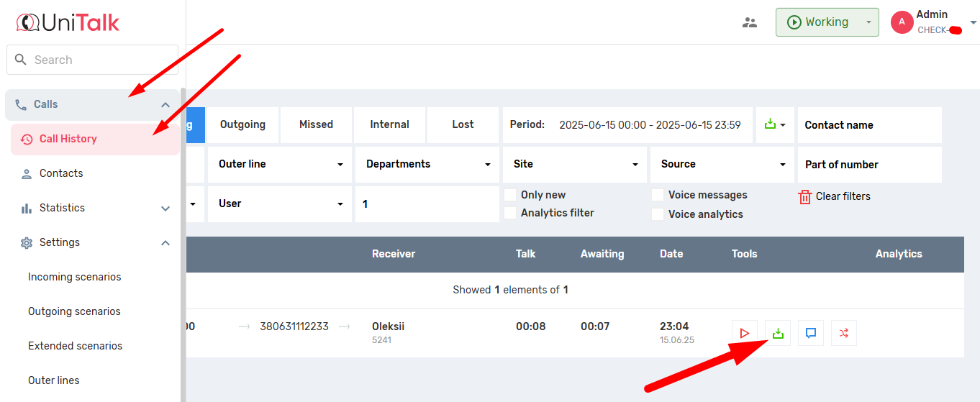Viewport: 980px width, 402px height.
Task: Open the users group icon in header
Action: [x=750, y=22]
